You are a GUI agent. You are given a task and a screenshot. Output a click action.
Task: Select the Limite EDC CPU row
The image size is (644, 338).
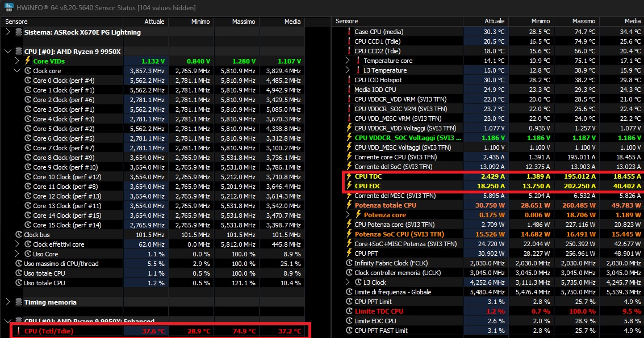coord(488,321)
